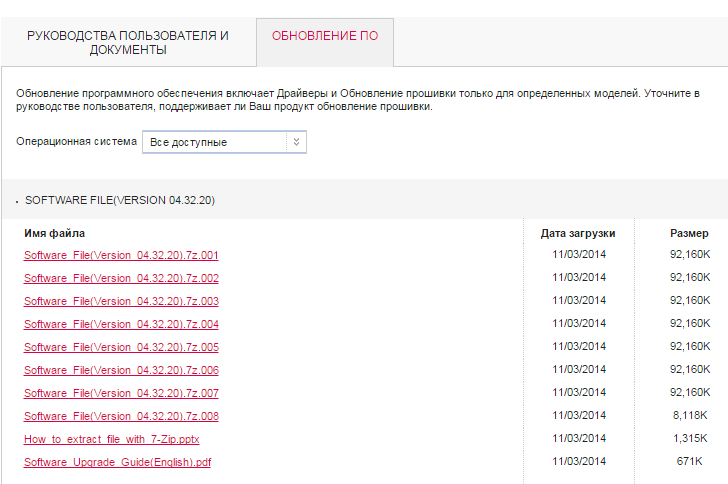Screen dimensions: 728x484
Task: Open the Операционная система dropdown
Action: (224, 142)
